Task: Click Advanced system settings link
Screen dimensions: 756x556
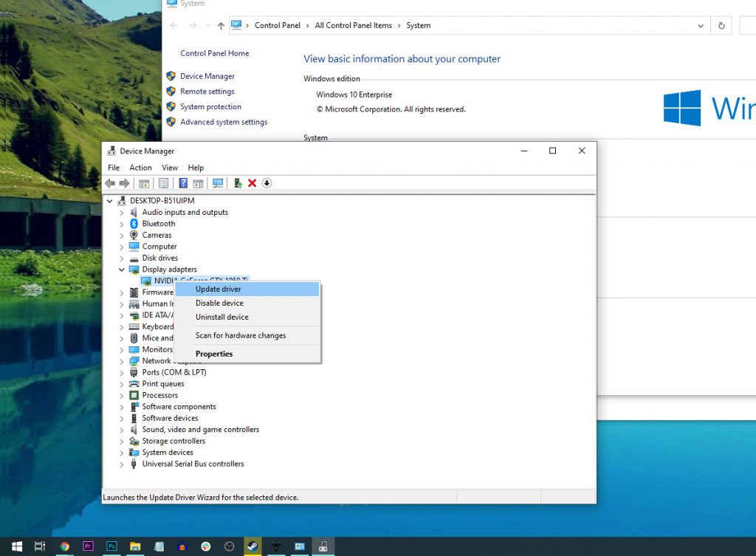Action: (x=224, y=122)
